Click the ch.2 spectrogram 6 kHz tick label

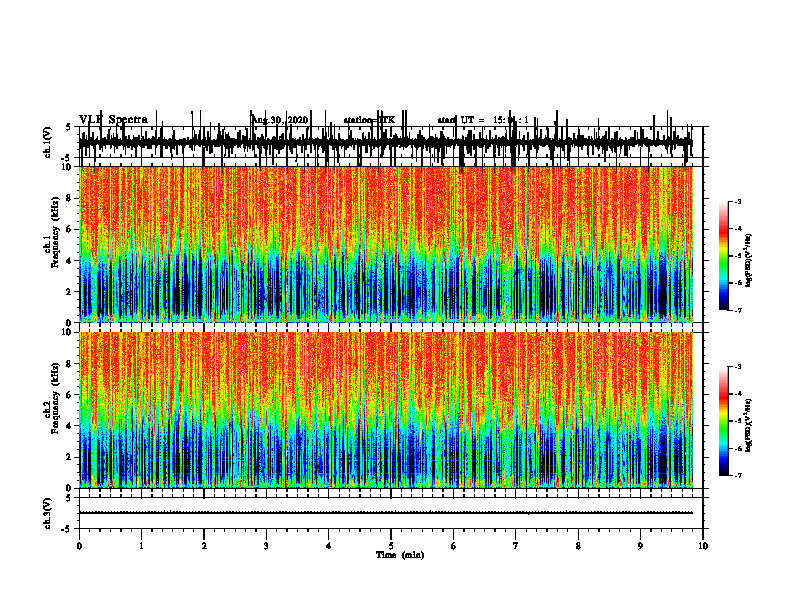click(69, 395)
